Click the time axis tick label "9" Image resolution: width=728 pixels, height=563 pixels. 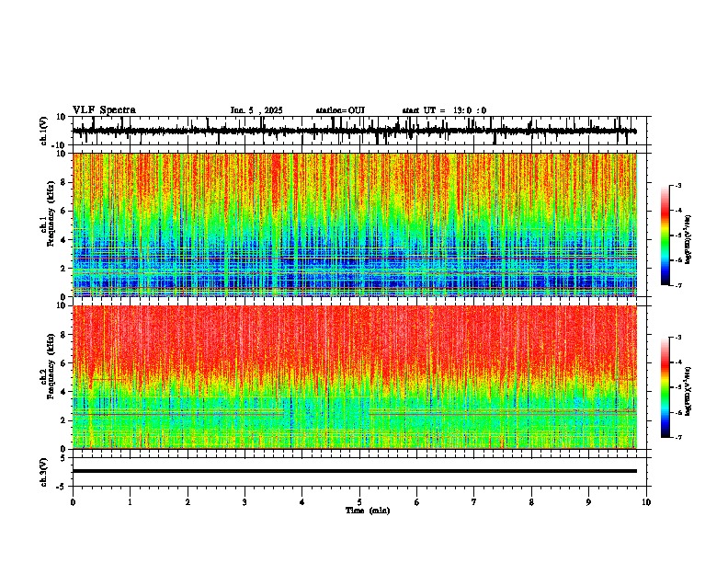588,502
